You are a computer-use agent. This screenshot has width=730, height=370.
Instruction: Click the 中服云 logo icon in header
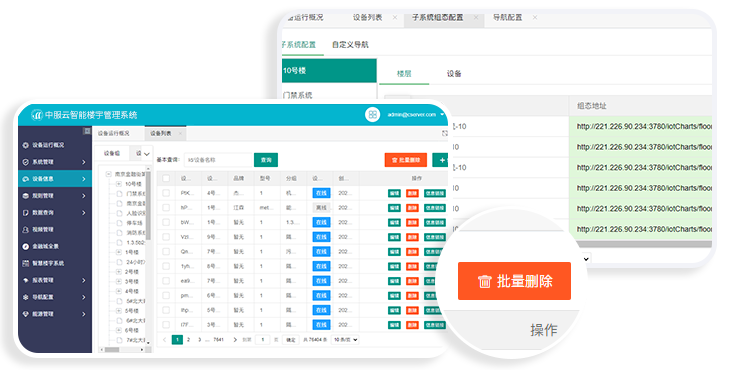(x=37, y=114)
